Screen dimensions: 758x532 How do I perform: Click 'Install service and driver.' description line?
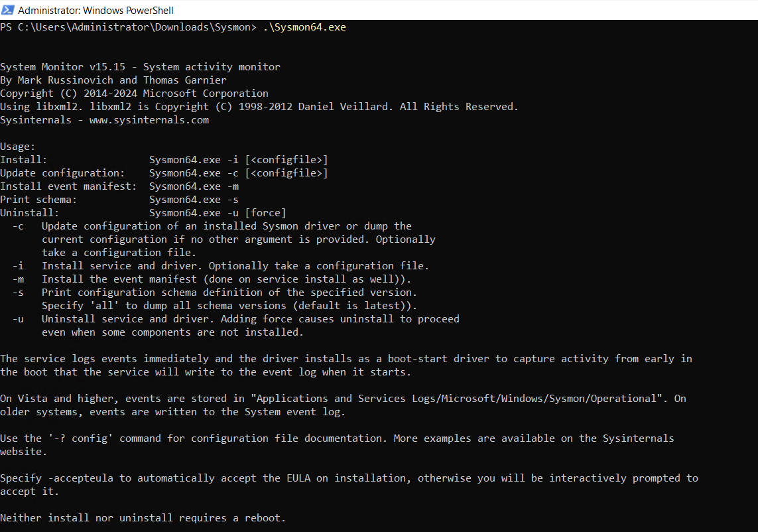235,266
